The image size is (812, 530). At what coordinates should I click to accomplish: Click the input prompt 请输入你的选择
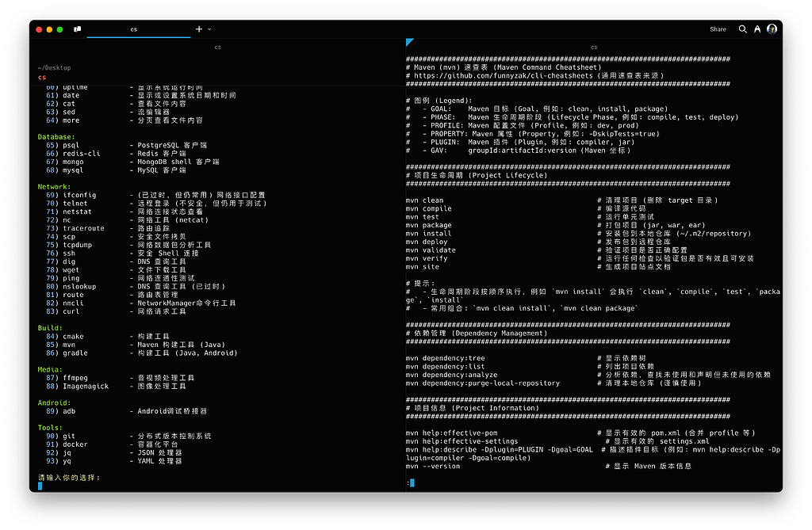(x=69, y=478)
